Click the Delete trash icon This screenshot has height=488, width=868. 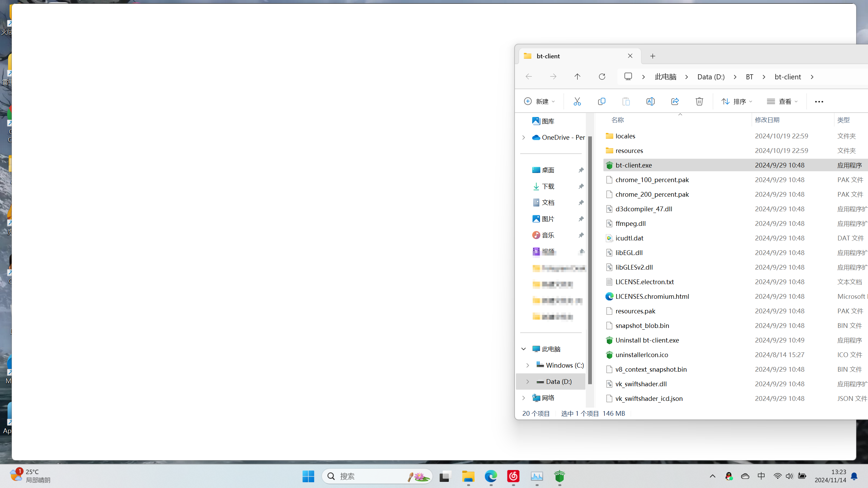[699, 101]
